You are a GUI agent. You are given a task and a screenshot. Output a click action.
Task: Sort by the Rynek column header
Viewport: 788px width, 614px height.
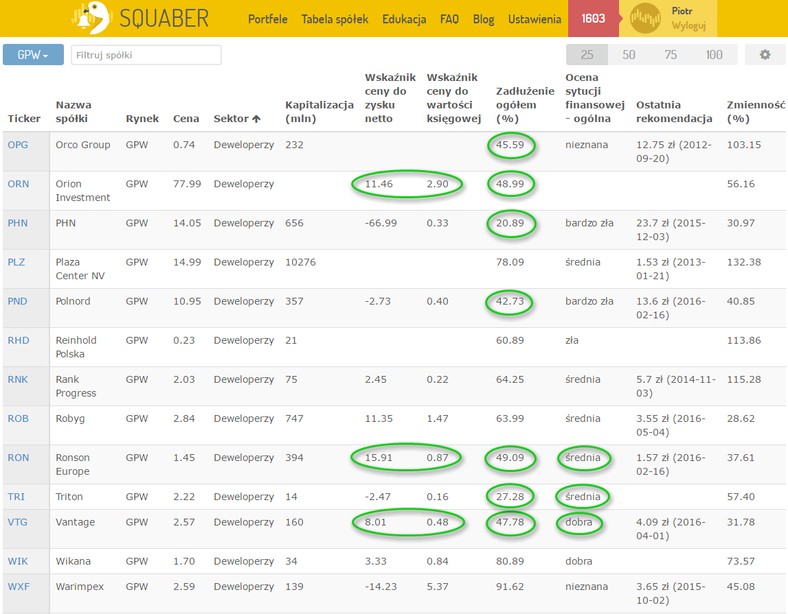142,119
